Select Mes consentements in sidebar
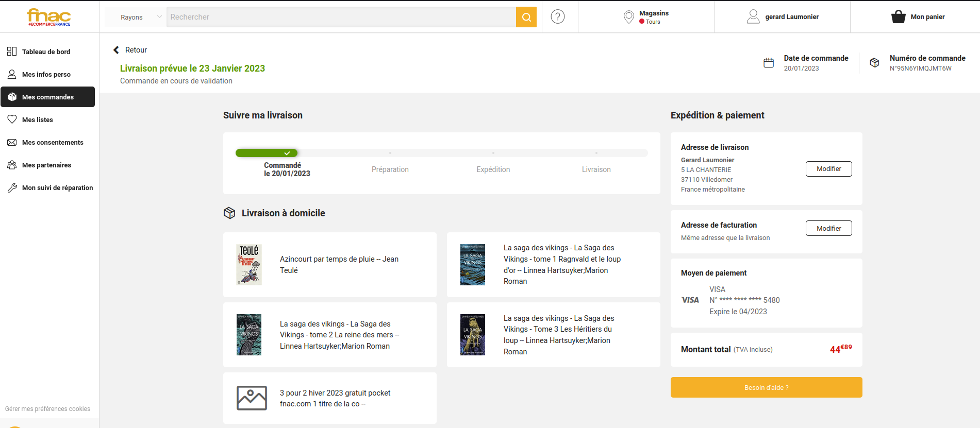980x428 pixels. [x=52, y=142]
